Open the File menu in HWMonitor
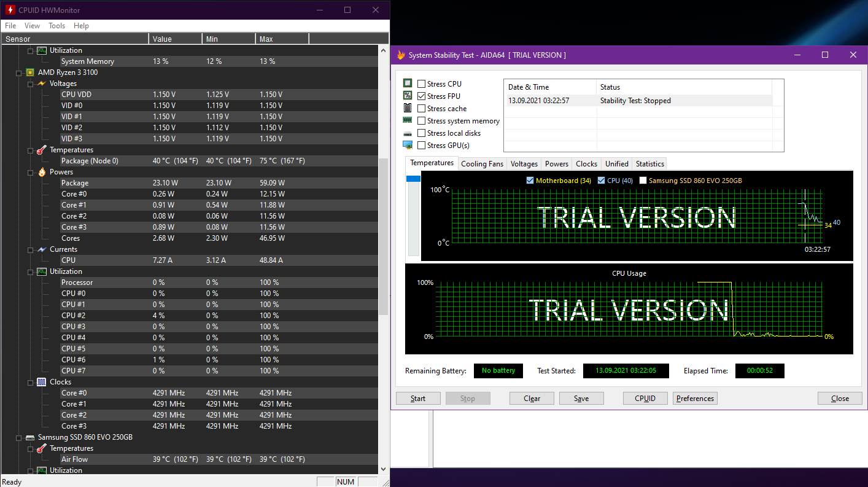868x487 pixels. 10,26
